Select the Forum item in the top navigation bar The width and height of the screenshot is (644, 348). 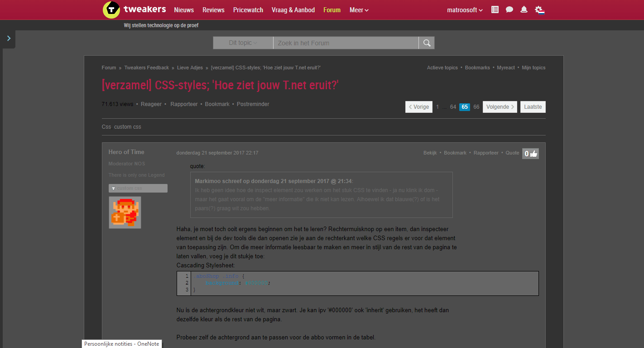click(x=332, y=10)
